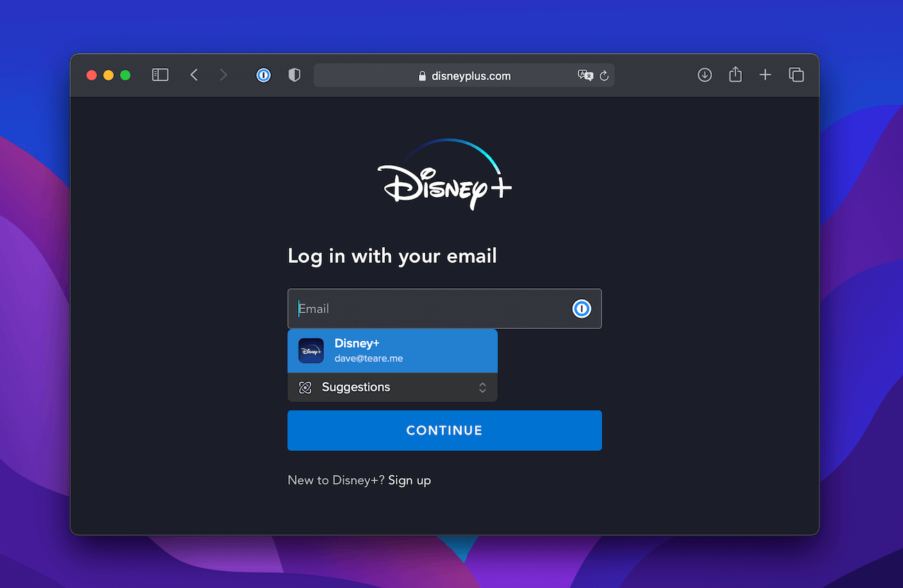
Task: Open the tab overview control
Action: pos(796,74)
